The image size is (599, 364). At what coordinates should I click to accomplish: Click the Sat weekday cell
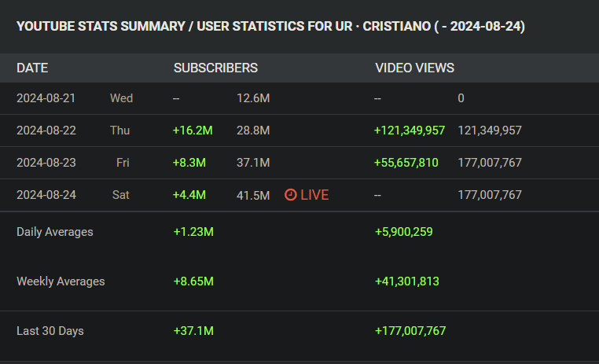[121, 195]
